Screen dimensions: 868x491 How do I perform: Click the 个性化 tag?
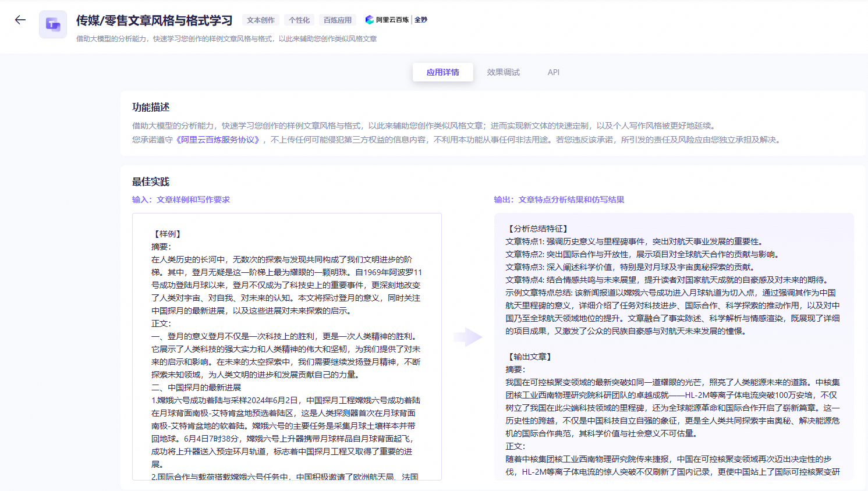tap(299, 20)
